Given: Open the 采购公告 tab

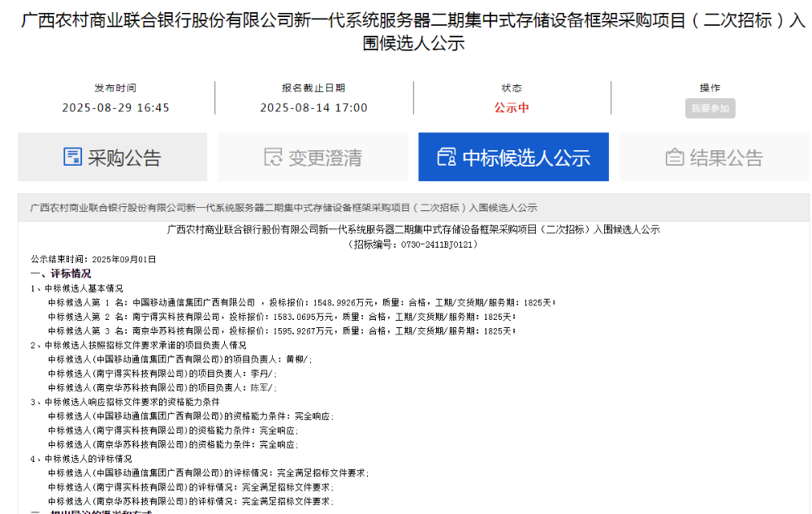Looking at the screenshot, I should [112, 157].
